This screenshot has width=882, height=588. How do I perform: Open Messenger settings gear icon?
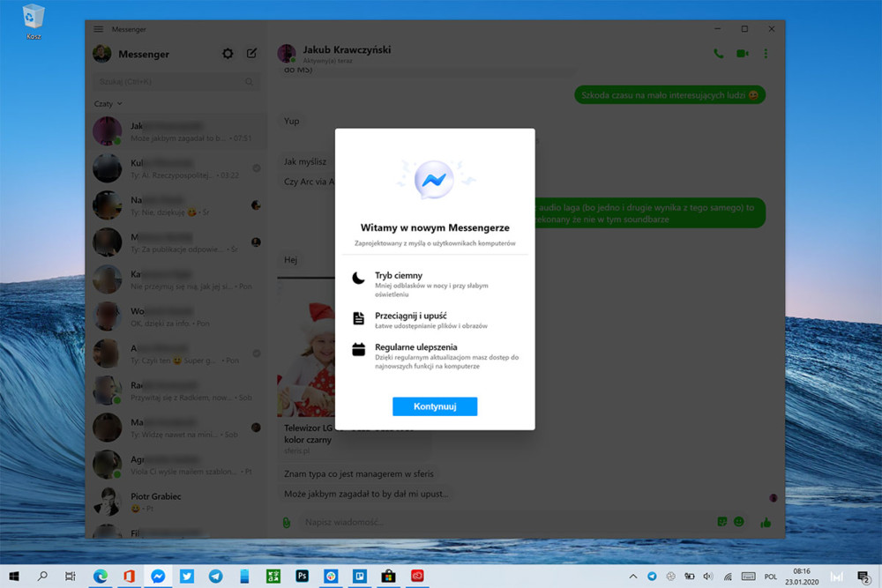[x=228, y=54]
